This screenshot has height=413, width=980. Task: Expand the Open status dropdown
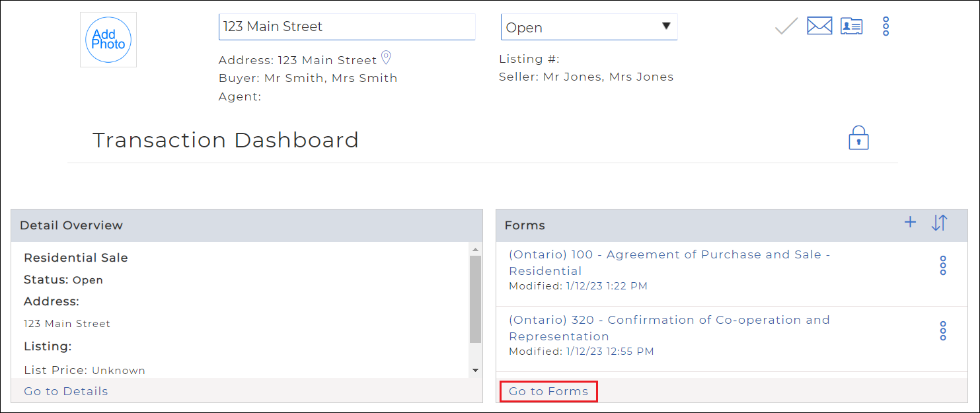(589, 27)
